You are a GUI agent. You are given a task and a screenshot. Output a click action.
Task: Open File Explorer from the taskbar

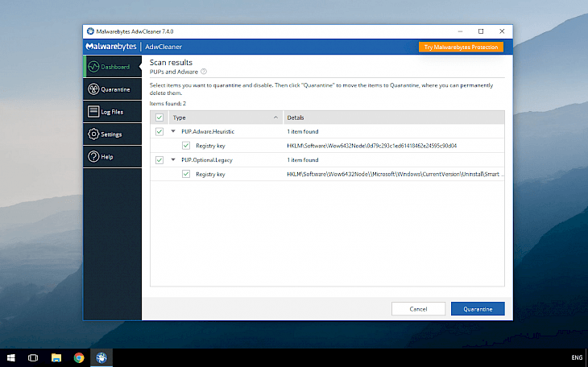pyautogui.click(x=56, y=358)
